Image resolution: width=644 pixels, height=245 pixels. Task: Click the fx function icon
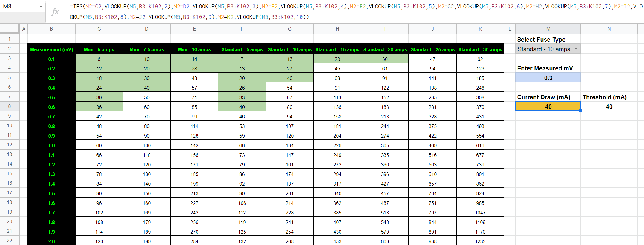coord(55,12)
